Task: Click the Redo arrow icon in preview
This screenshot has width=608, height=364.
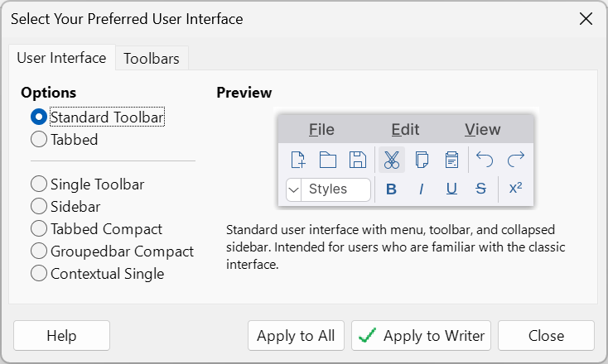Action: click(x=516, y=159)
